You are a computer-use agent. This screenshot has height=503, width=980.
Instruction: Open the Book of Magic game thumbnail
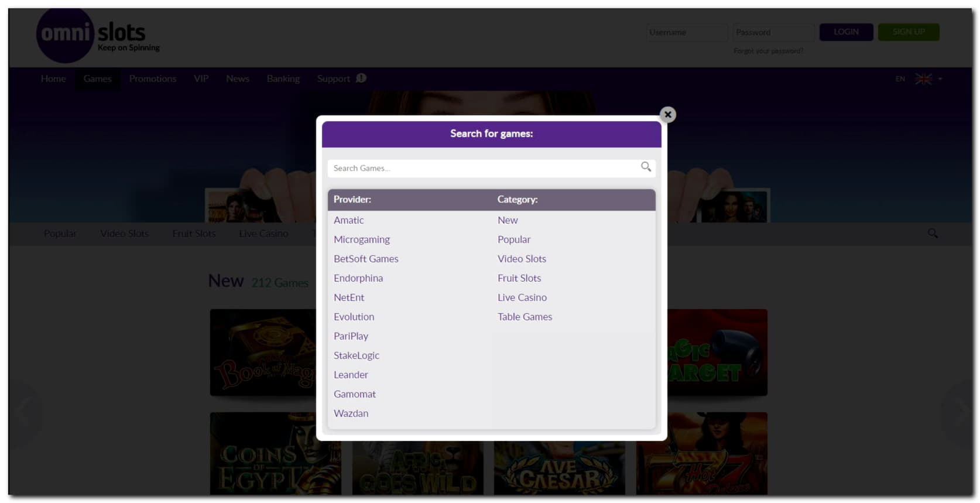tap(263, 353)
